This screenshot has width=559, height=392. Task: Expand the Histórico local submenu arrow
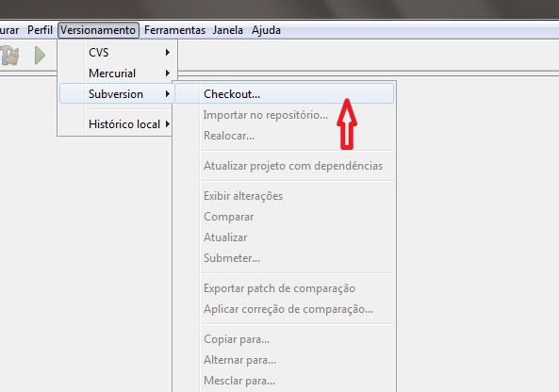(167, 124)
